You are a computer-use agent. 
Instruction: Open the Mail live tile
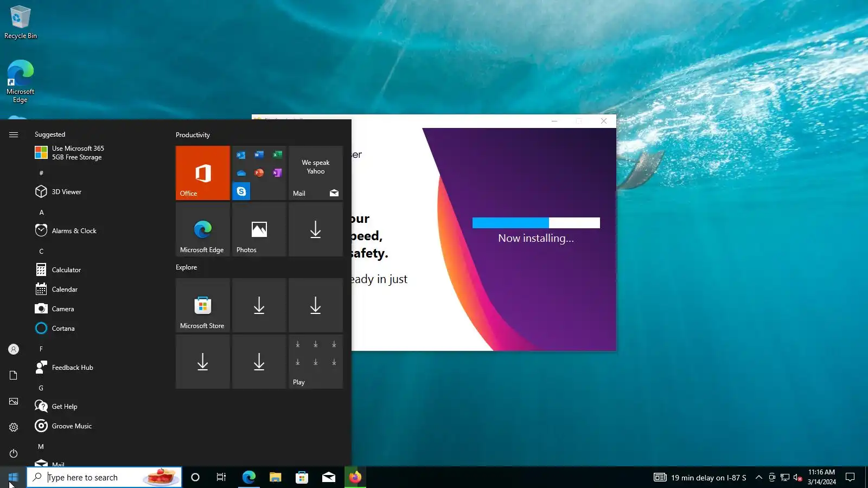[x=315, y=173]
